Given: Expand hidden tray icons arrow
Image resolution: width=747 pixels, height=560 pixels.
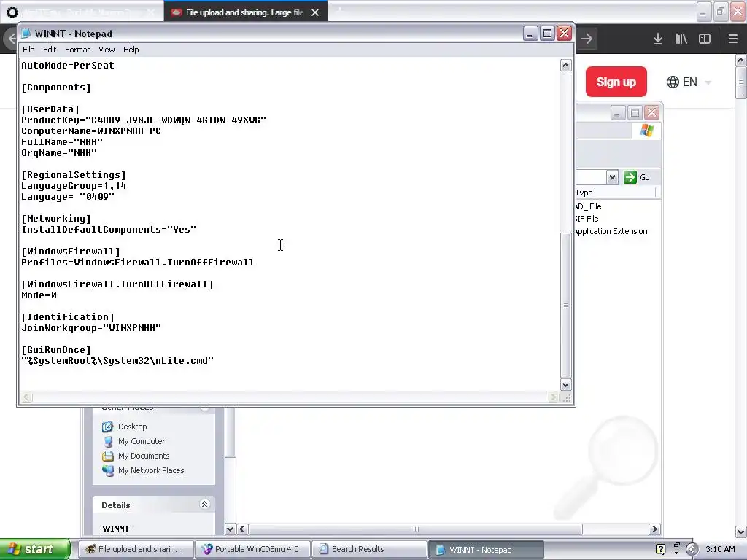Looking at the screenshot, I should 692,550.
